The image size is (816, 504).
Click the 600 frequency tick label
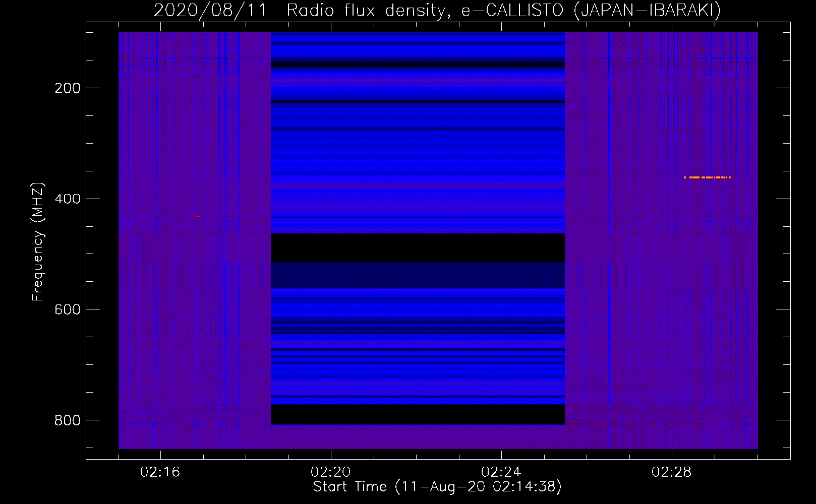(x=68, y=309)
